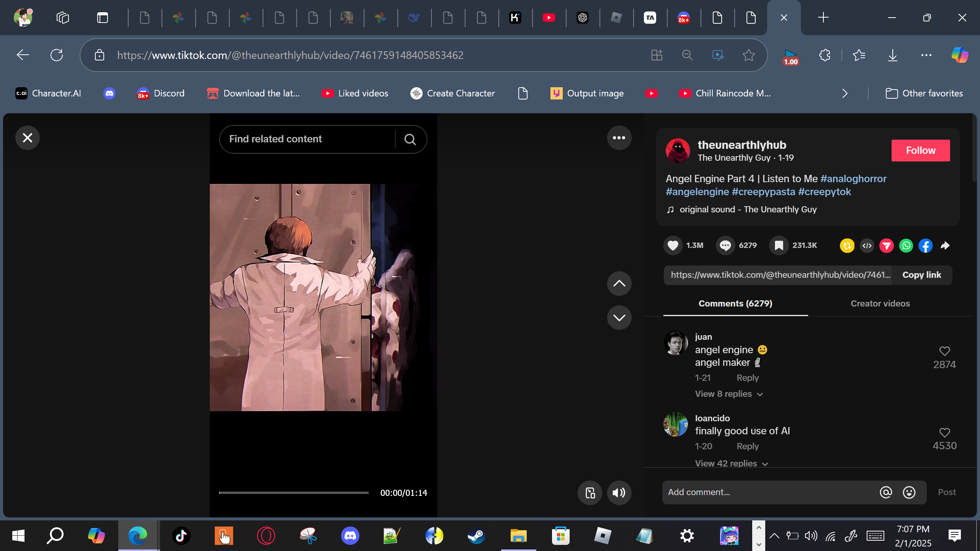
Task: Repost the video with the yellow repost icon
Action: pyautogui.click(x=847, y=246)
